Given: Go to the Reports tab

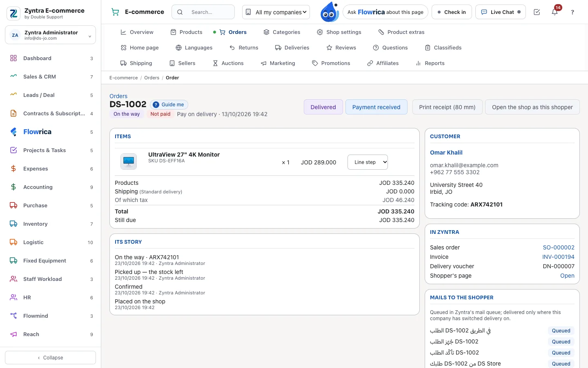Looking at the screenshot, I should 430,63.
